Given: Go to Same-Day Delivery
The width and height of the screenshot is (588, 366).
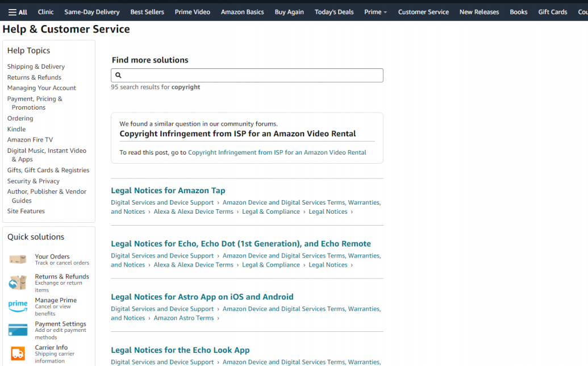Looking at the screenshot, I should (92, 12).
